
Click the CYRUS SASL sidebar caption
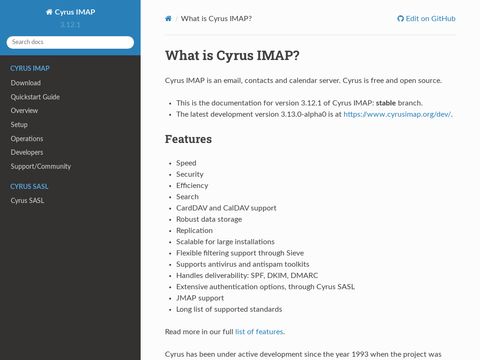pyautogui.click(x=29, y=186)
